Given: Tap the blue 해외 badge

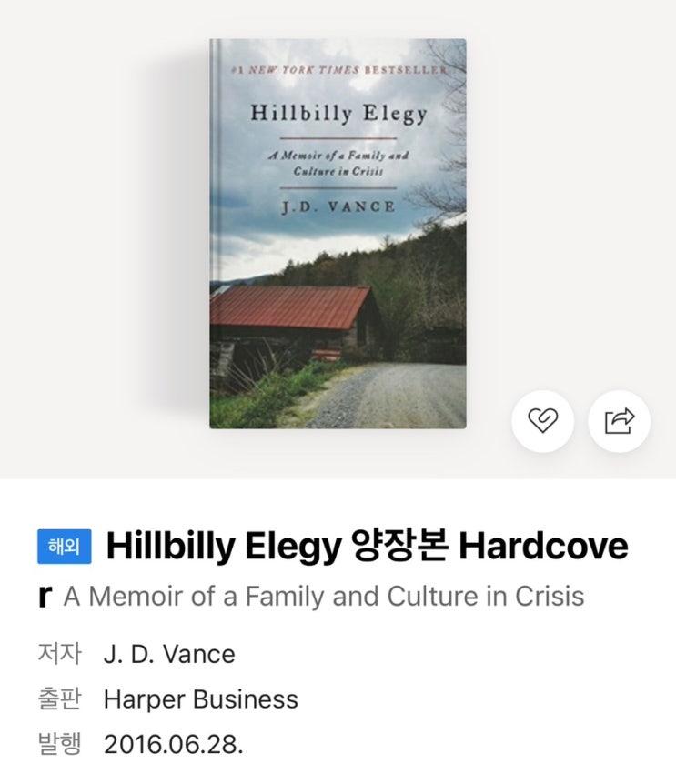Looking at the screenshot, I should (x=65, y=546).
